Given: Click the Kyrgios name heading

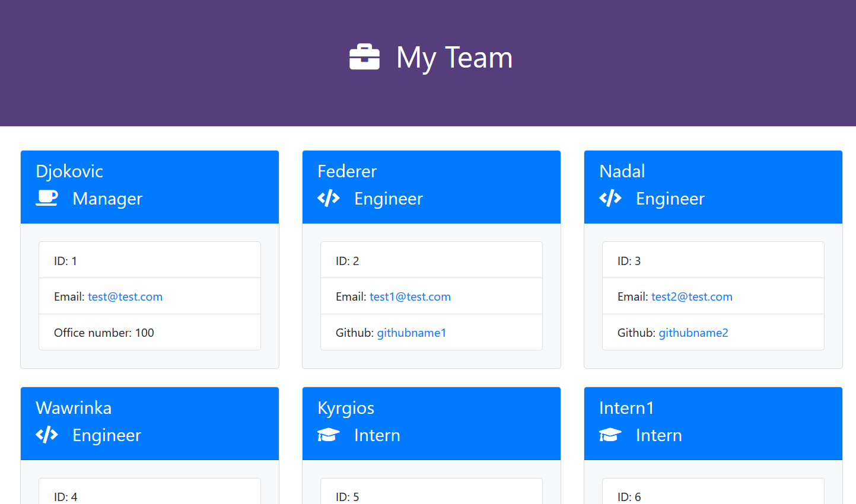Looking at the screenshot, I should pos(346,408).
